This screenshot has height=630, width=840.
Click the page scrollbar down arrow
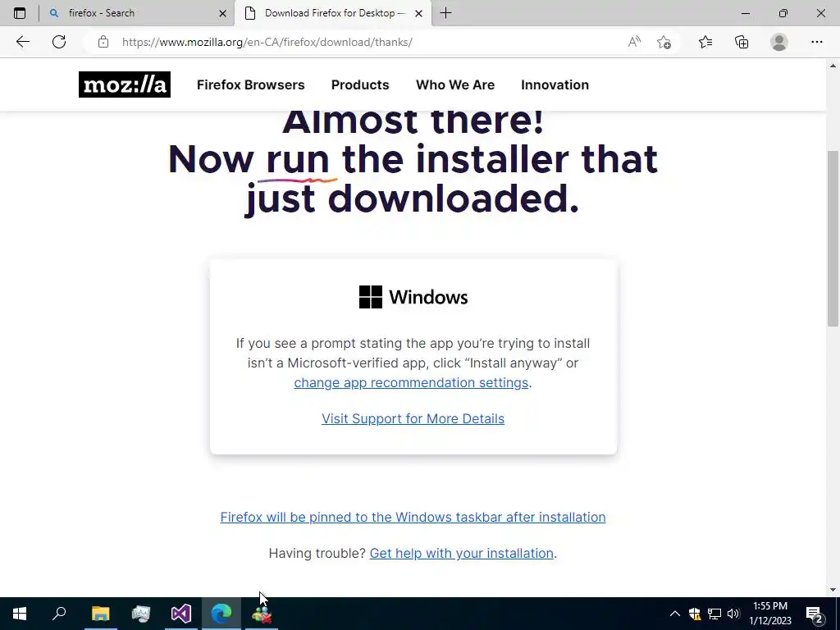[x=833, y=590]
